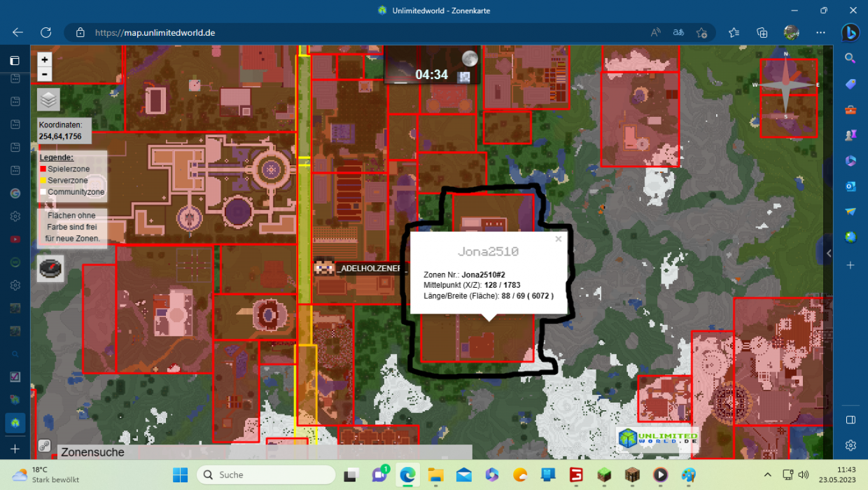The width and height of the screenshot is (868, 490).
Task: Open Task View on taskbar
Action: point(351,475)
